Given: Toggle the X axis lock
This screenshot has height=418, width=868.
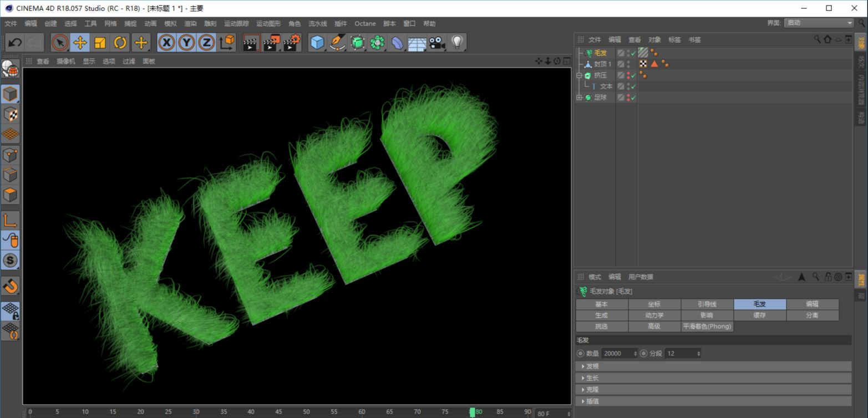Looking at the screenshot, I should [x=166, y=43].
